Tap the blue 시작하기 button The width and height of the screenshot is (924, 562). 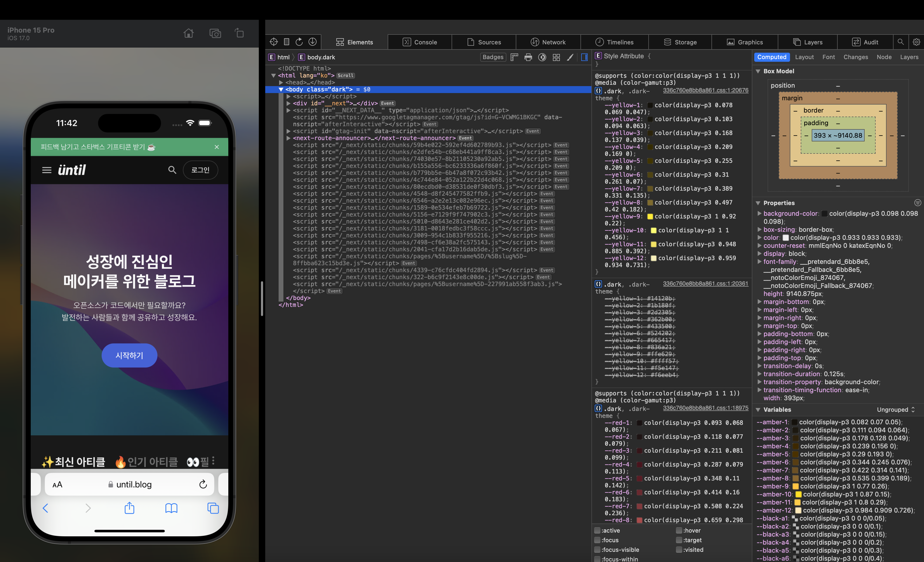click(x=129, y=355)
